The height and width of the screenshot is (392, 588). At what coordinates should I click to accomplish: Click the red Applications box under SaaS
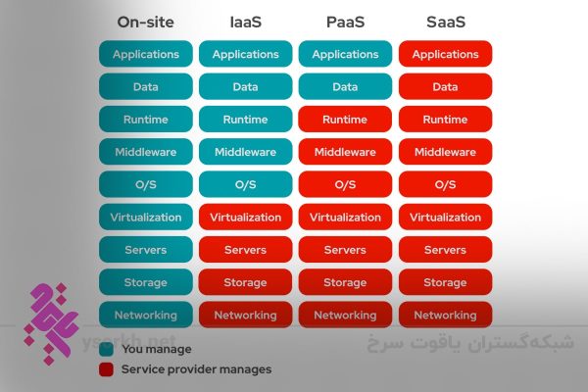445,54
